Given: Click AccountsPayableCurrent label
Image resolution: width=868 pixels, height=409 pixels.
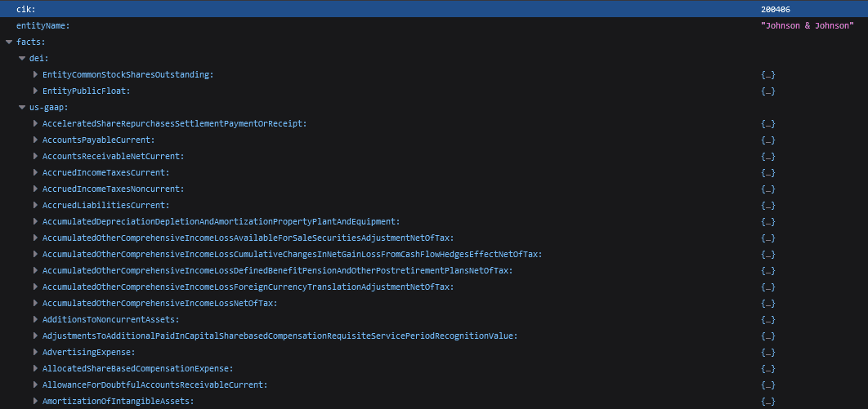Looking at the screenshot, I should (x=99, y=140).
